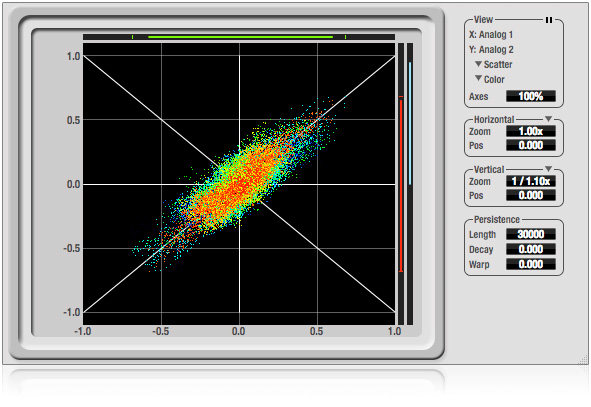Viewport: 591px width, 407px height.
Task: Click the Horizontal Zoom 1.00x field
Action: pyautogui.click(x=531, y=131)
